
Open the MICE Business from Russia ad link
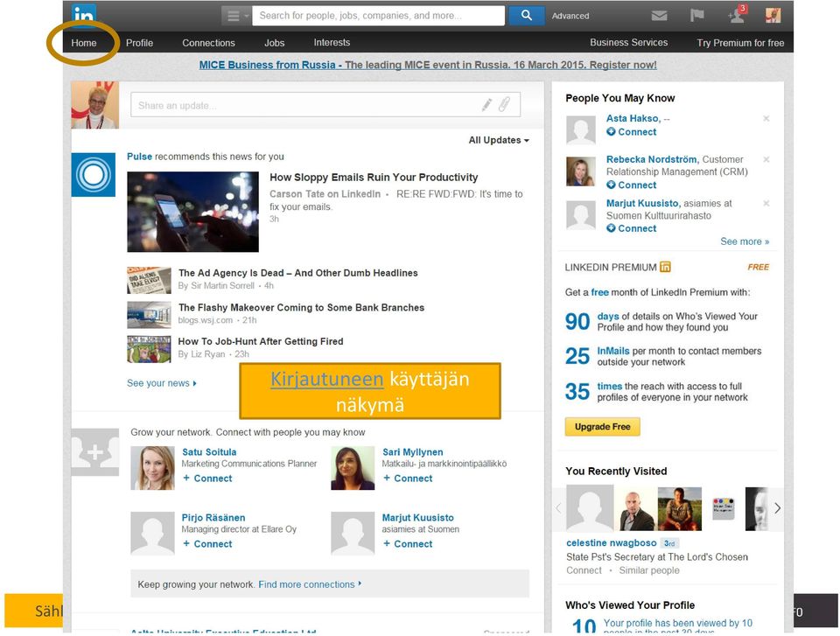click(x=428, y=65)
